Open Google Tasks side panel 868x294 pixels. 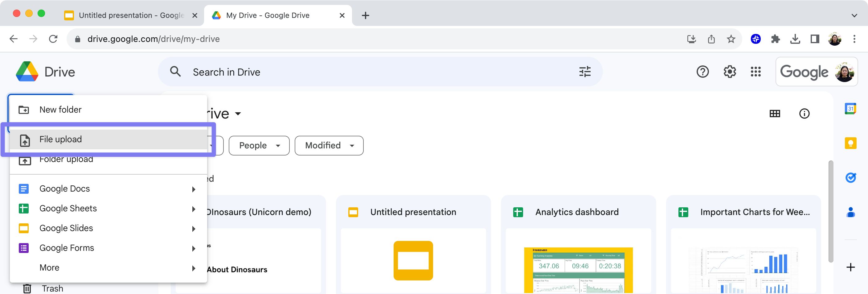point(850,177)
